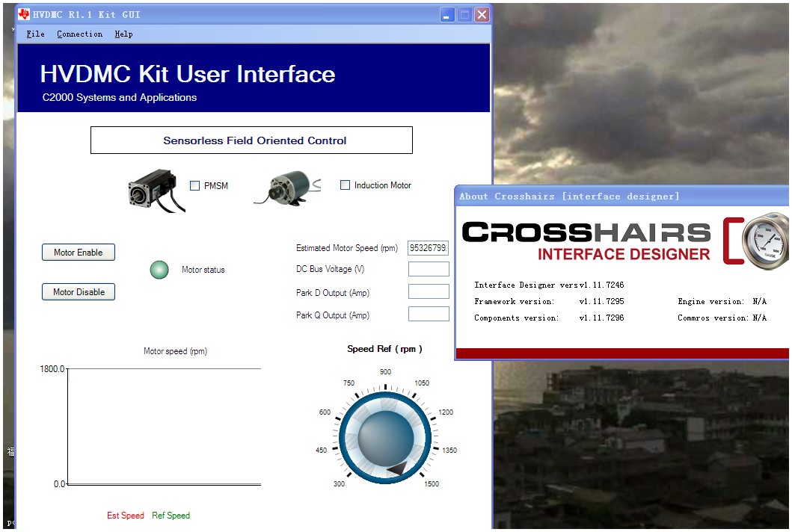
Task: Click the PMSM motor image
Action: tap(156, 191)
